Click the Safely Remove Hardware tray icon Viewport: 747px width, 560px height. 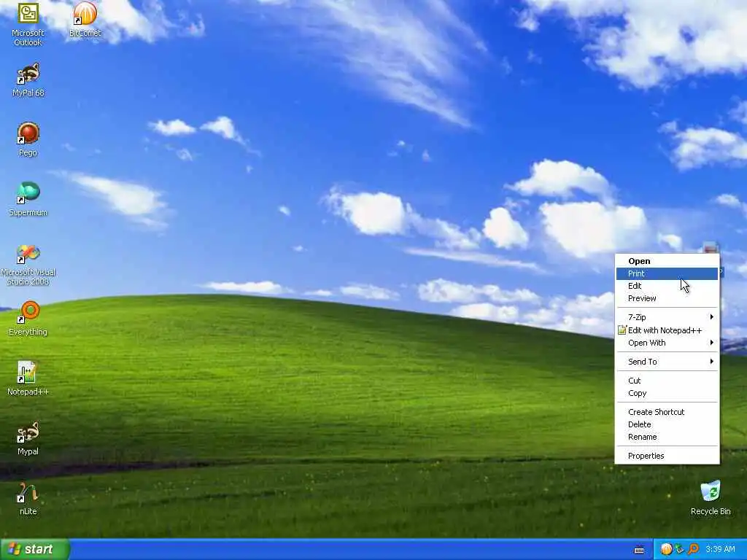680,549
